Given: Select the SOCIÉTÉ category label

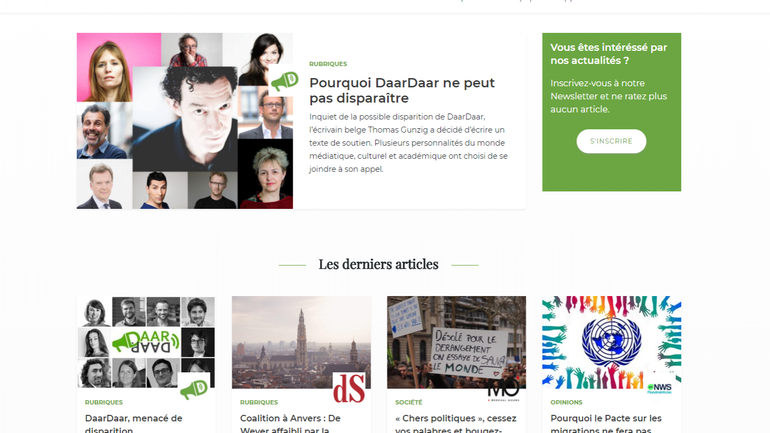Looking at the screenshot, I should pos(409,402).
